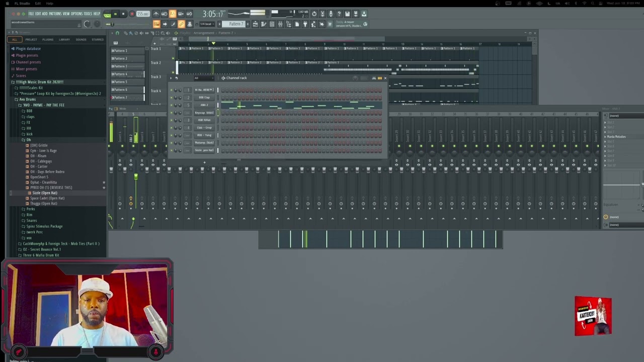Toggle mute LED of playlist Track 2

173,72
